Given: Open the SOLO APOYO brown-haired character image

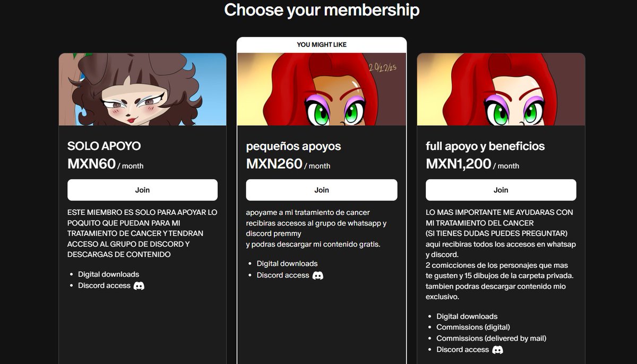Looking at the screenshot, I should [x=142, y=89].
